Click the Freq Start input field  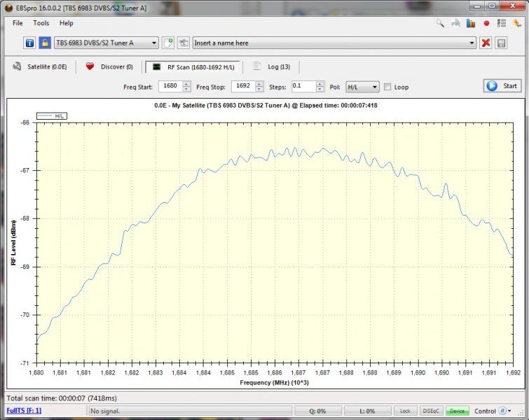coord(170,86)
